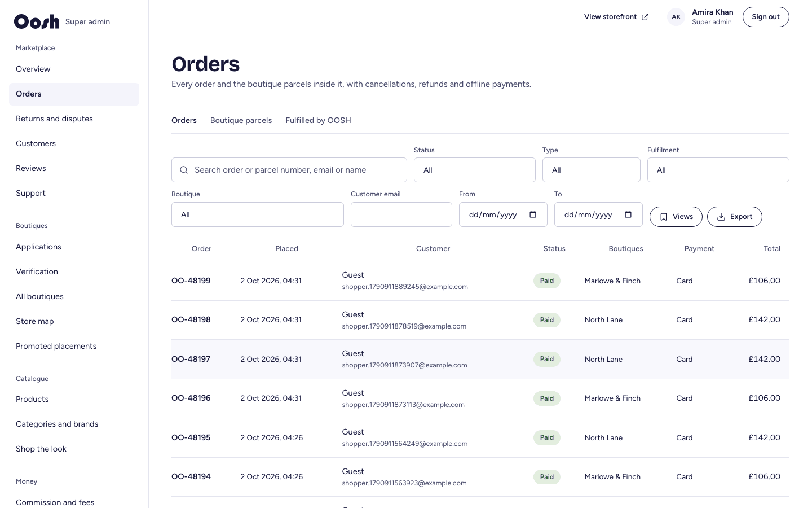Click the AK avatar icon
Screen dimensions: 812x508
(x=676, y=17)
